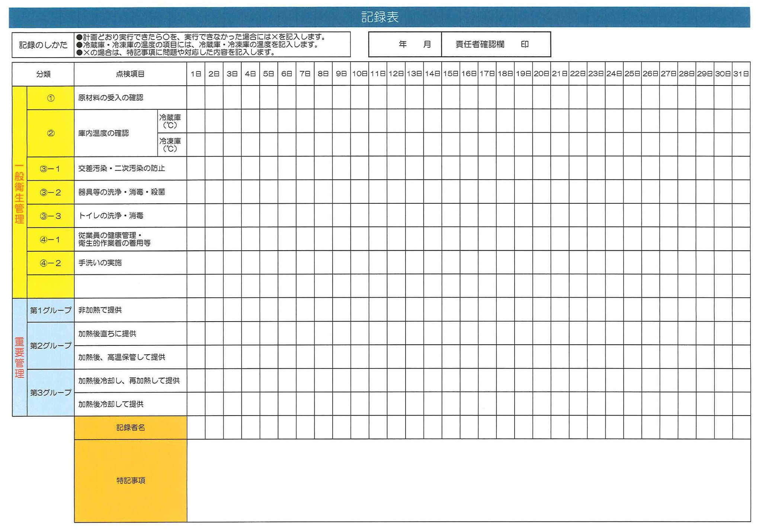Click the 5日 column header

coord(269,74)
